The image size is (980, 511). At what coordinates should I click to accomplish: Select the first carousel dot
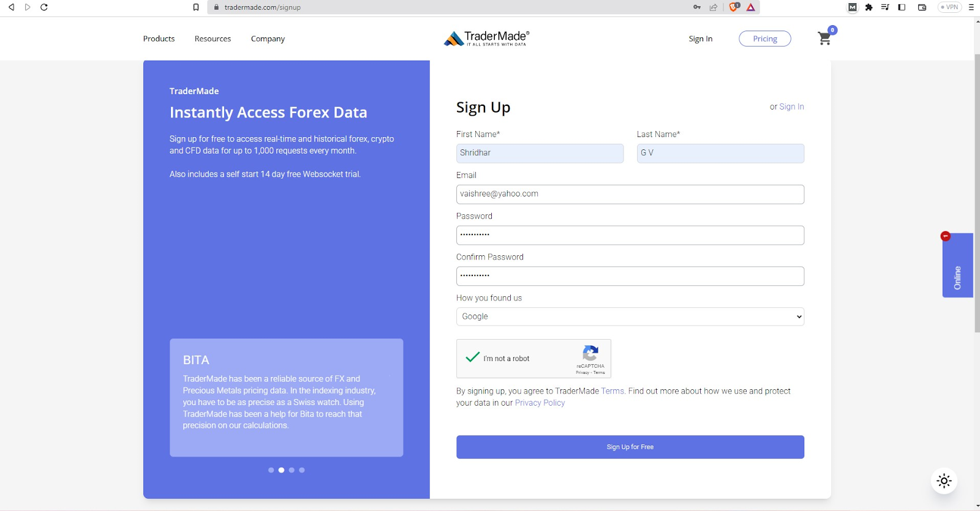click(271, 470)
